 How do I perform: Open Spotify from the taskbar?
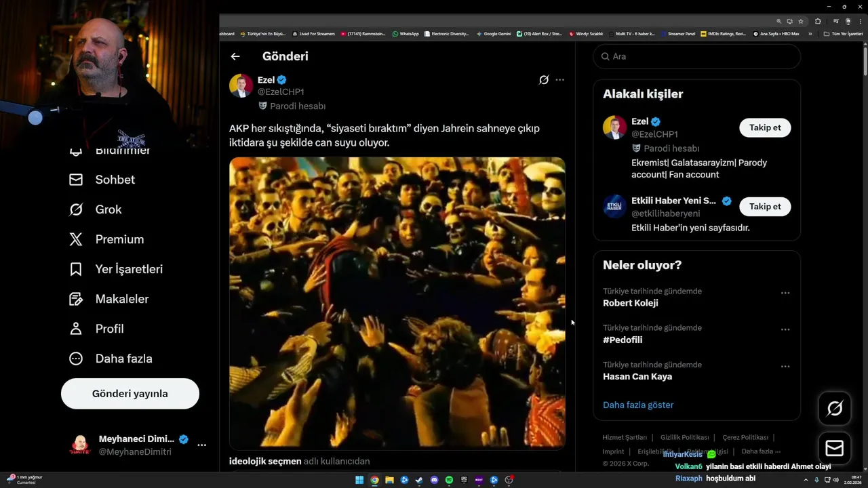click(x=449, y=480)
